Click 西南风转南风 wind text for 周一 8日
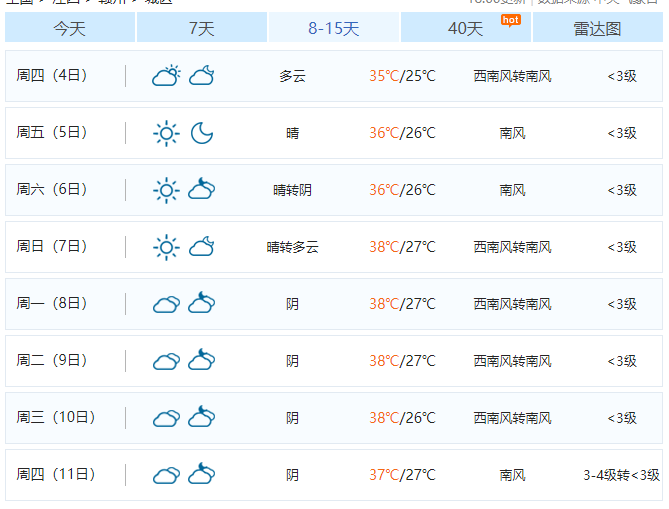This screenshot has width=669, height=509. [512, 305]
